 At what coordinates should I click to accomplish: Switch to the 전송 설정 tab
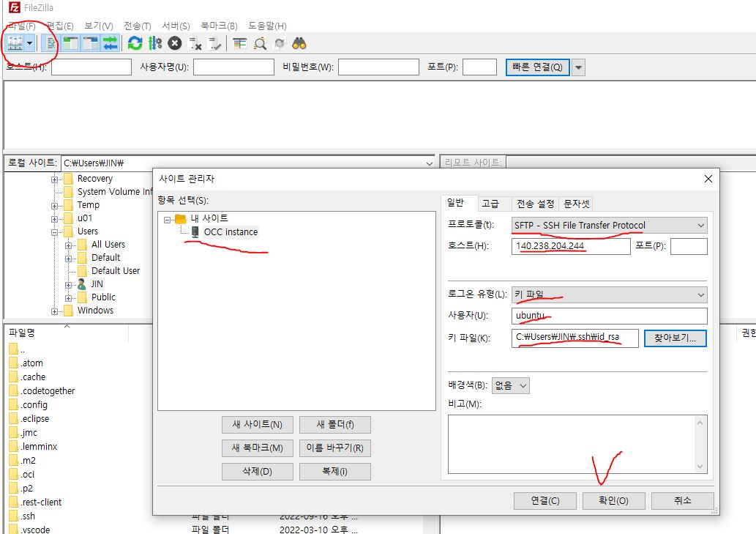[x=535, y=204]
